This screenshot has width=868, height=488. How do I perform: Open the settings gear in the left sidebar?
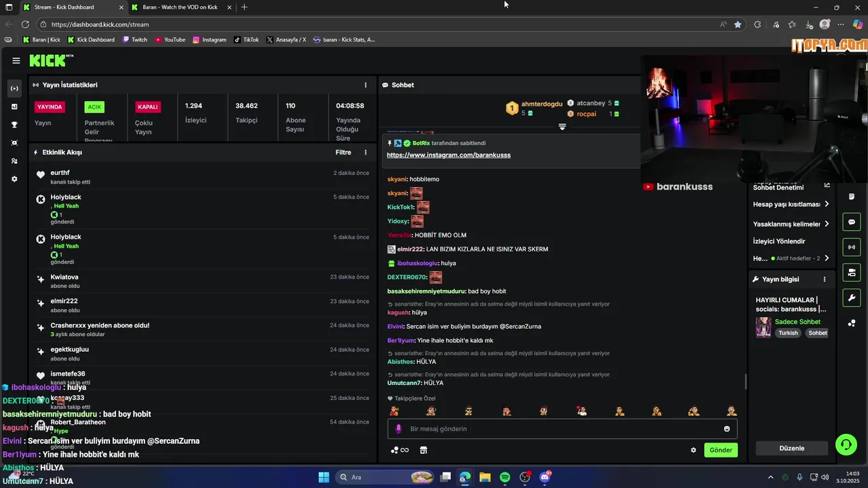click(14, 179)
